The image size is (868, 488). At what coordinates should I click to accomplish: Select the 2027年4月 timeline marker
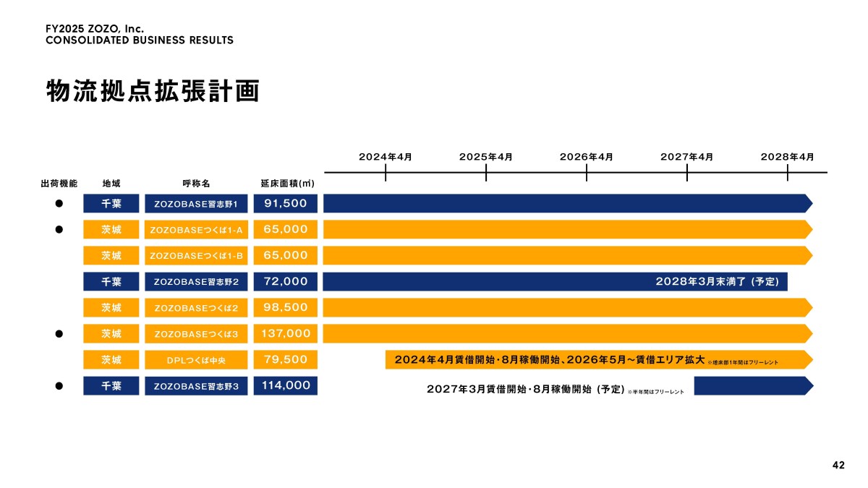(687, 156)
